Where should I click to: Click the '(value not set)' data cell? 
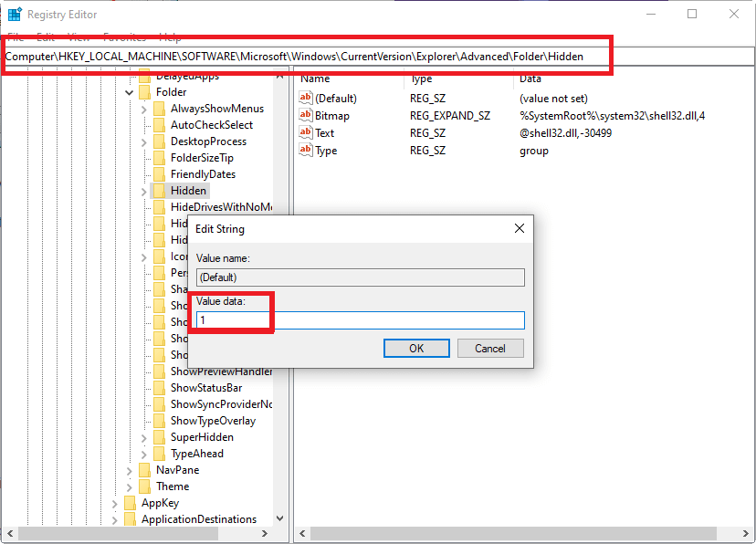point(553,99)
